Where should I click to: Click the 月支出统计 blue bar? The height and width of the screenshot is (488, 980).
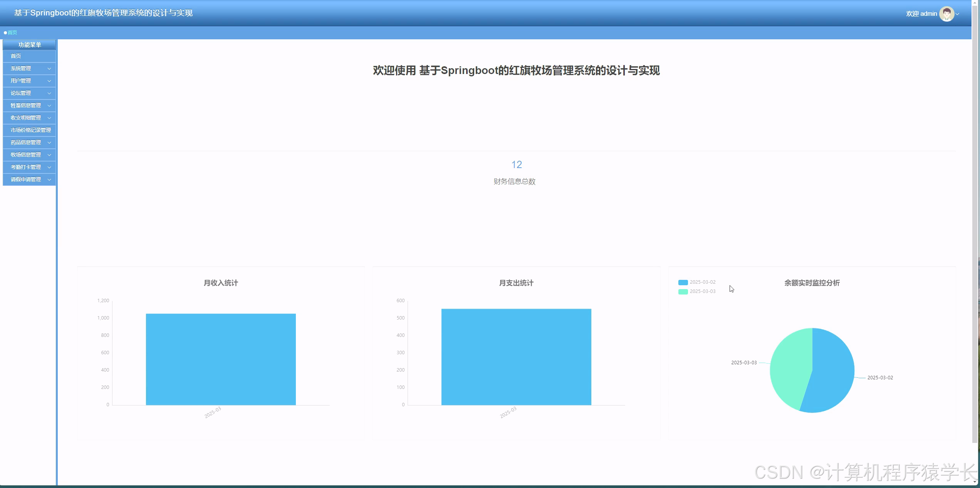pos(516,357)
